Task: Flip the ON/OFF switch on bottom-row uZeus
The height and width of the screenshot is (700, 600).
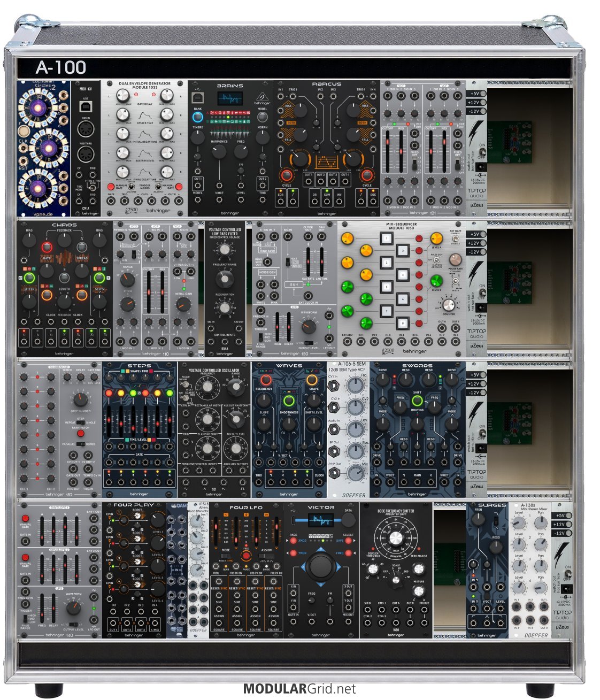Action: pos(568,573)
